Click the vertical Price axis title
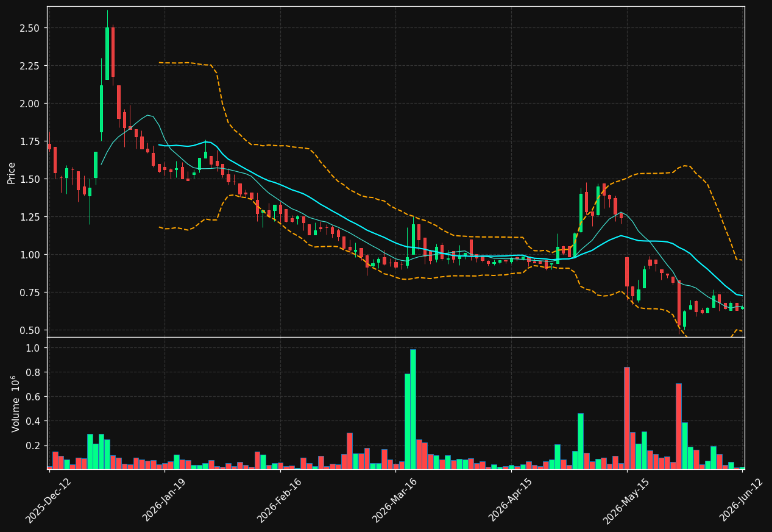The width and height of the screenshot is (772, 532). pos(11,172)
